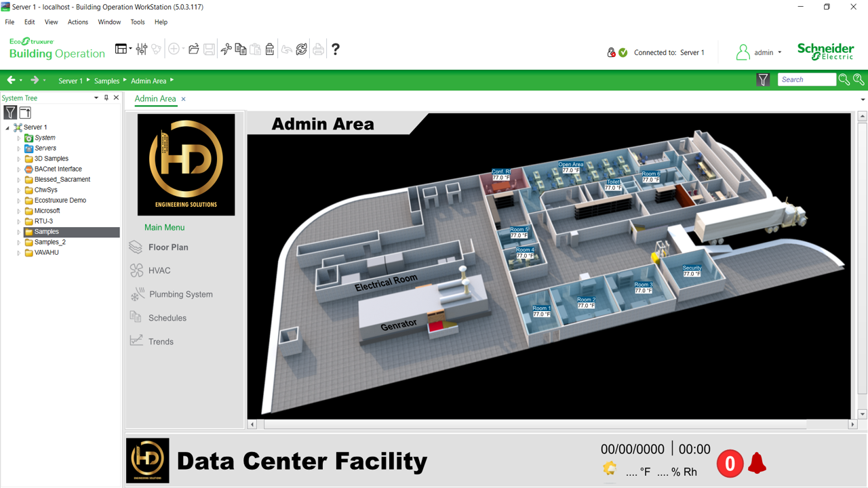Open the control panel sliders icon
868x488 pixels.
click(x=142, y=49)
